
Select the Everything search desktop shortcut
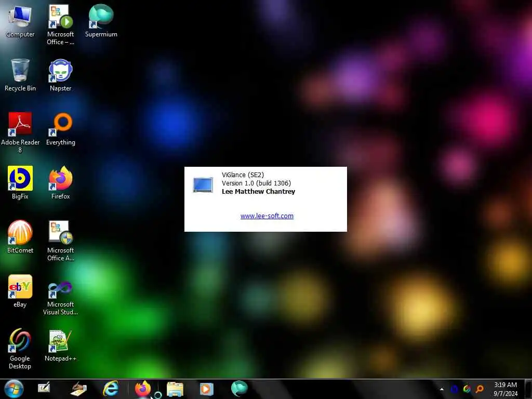60,129
